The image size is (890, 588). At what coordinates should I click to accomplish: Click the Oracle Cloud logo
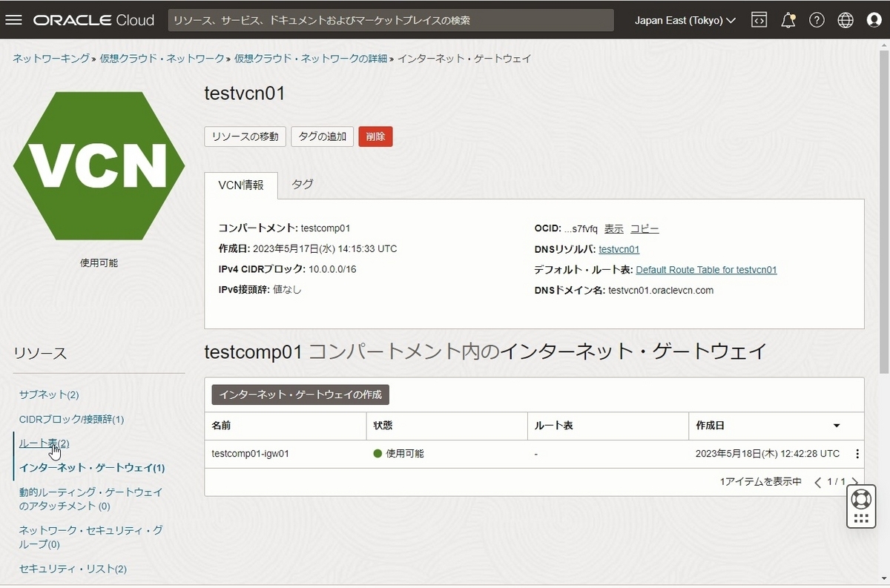pyautogui.click(x=93, y=20)
